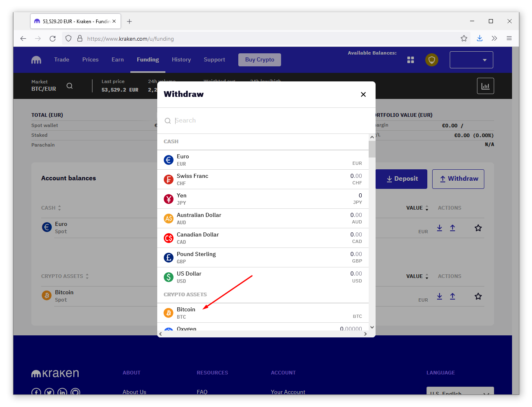Open the Support page
This screenshot has height=407, width=532.
[x=214, y=59]
